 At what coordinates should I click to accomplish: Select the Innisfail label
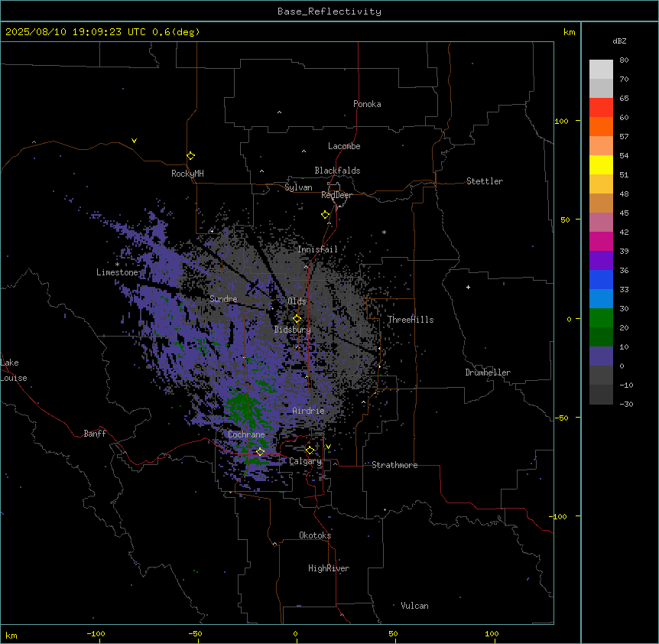(x=317, y=249)
